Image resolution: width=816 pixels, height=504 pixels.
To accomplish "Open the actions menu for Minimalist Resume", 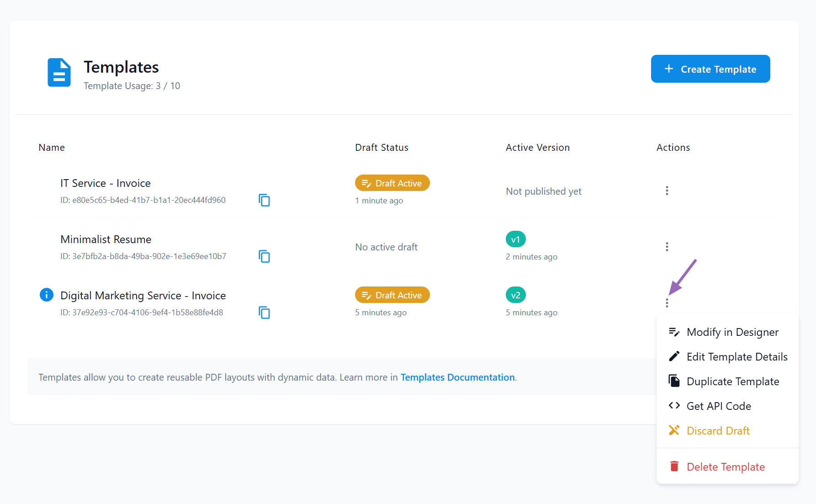I will (x=667, y=247).
